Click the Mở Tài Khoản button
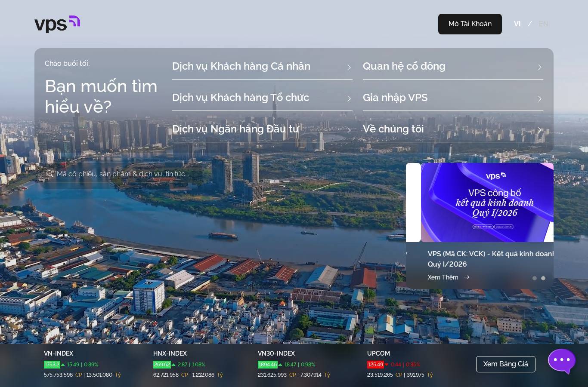The width and height of the screenshot is (588, 387). click(x=470, y=24)
